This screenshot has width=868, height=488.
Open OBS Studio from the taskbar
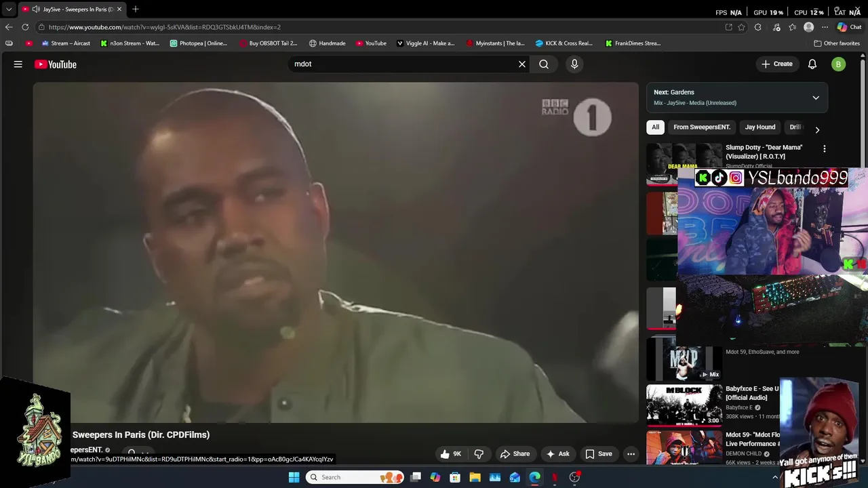574,477
